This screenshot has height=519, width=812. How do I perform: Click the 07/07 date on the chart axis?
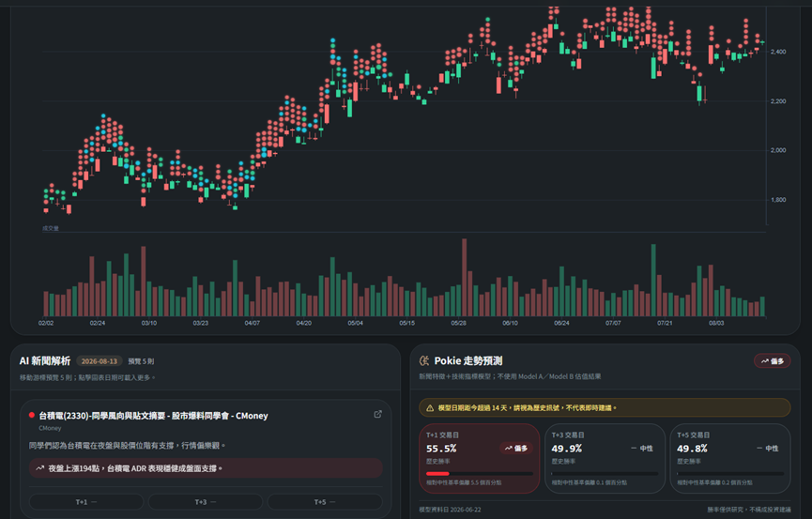[x=613, y=323]
